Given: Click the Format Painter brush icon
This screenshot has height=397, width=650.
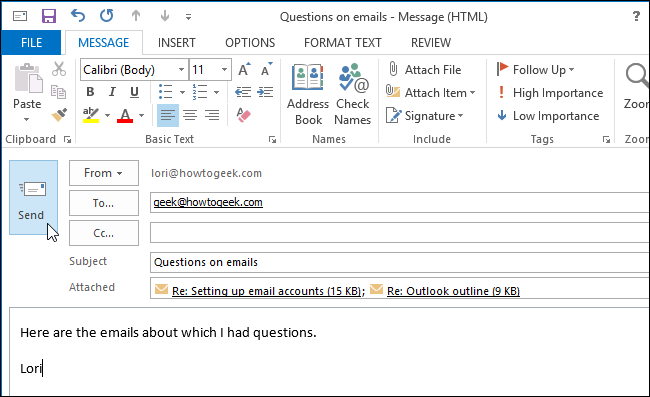Looking at the screenshot, I should [59, 115].
